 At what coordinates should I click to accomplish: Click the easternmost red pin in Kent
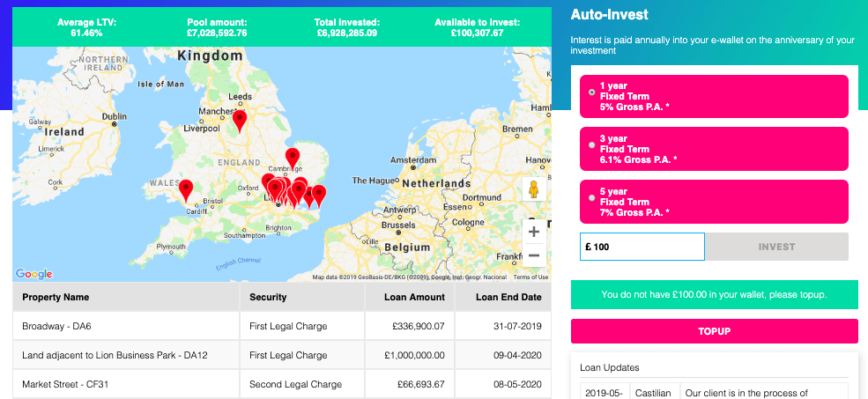click(x=319, y=195)
